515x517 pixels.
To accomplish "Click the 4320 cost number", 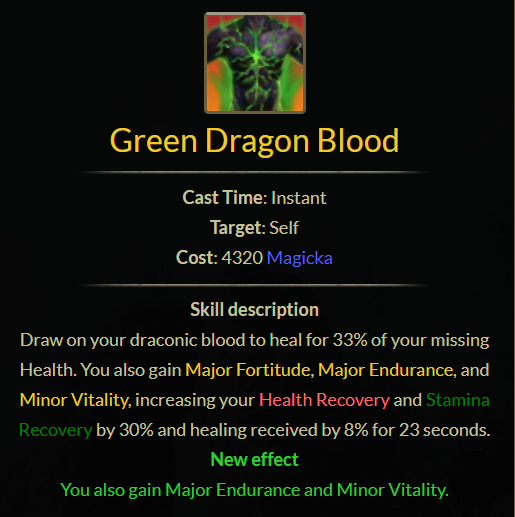I will (242, 258).
